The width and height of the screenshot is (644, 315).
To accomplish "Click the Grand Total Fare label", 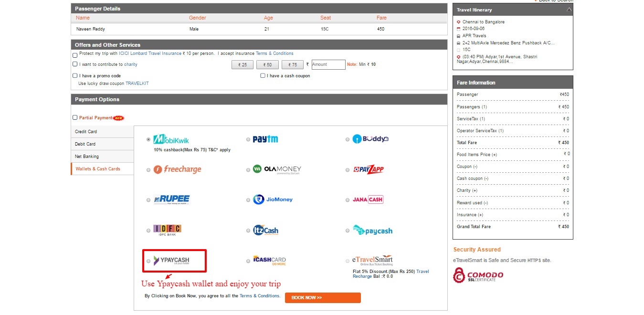I will click(x=474, y=227).
